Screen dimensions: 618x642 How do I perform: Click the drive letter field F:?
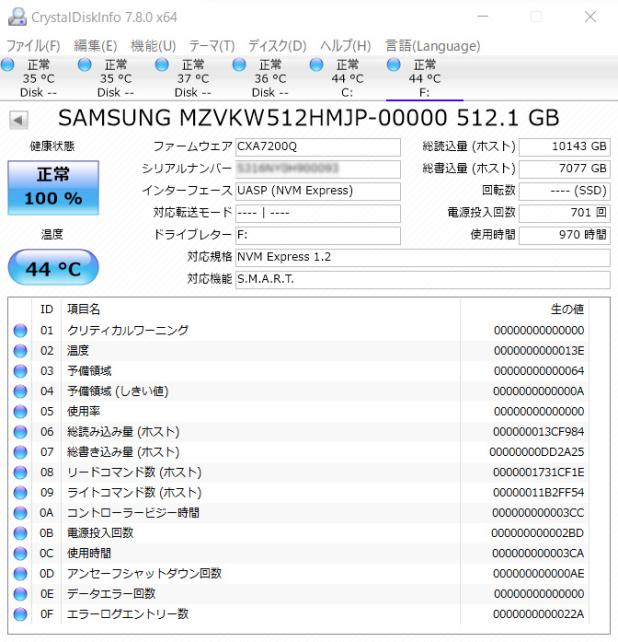(318, 235)
